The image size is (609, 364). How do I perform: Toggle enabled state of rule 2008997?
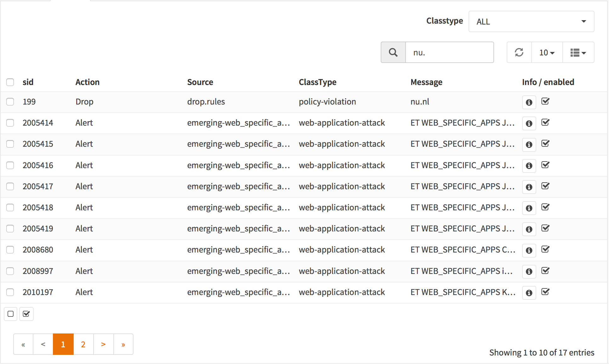pos(545,271)
